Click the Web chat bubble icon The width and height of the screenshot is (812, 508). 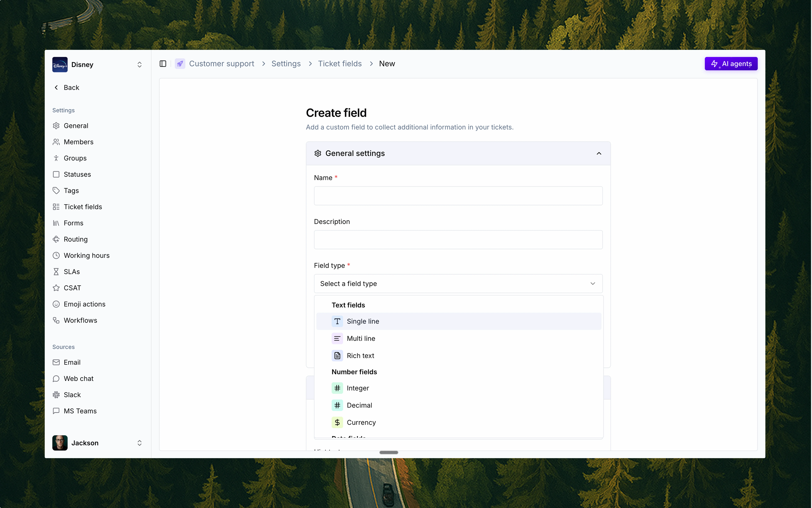56,379
